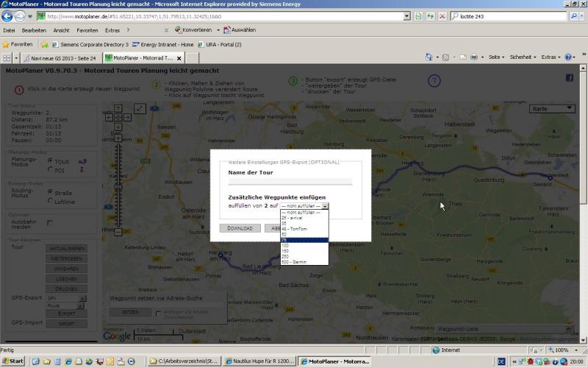Click the purple question mark help circle
This screenshot has width=588, height=368.
[x=434, y=80]
